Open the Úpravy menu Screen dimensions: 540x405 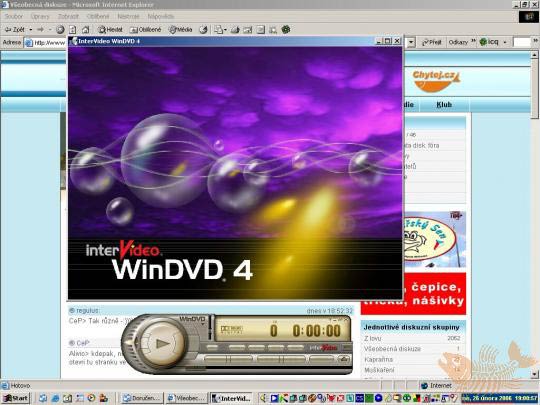[40, 16]
